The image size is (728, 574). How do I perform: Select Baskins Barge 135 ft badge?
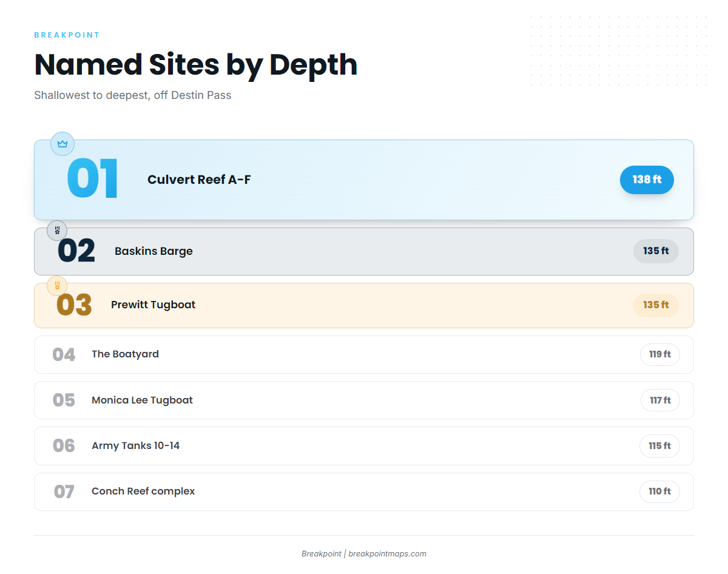[656, 251]
